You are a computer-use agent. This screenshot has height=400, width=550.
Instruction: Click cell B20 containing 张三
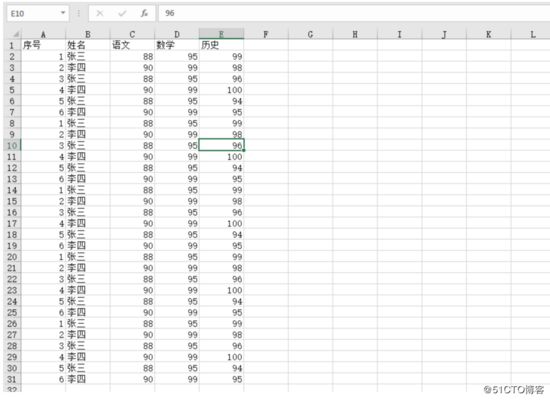tap(88, 257)
